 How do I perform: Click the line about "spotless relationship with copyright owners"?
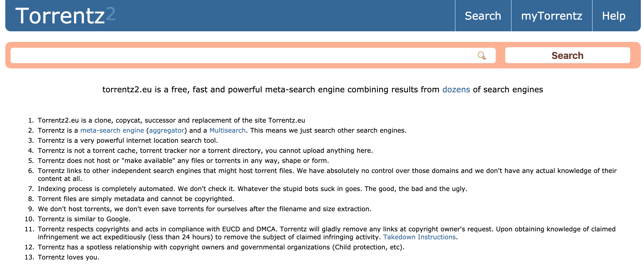(x=221, y=247)
